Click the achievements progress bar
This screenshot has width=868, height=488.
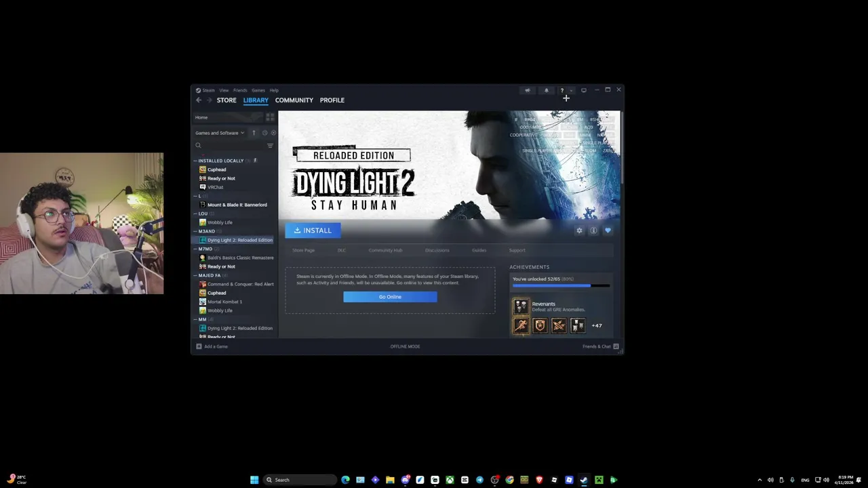point(561,286)
